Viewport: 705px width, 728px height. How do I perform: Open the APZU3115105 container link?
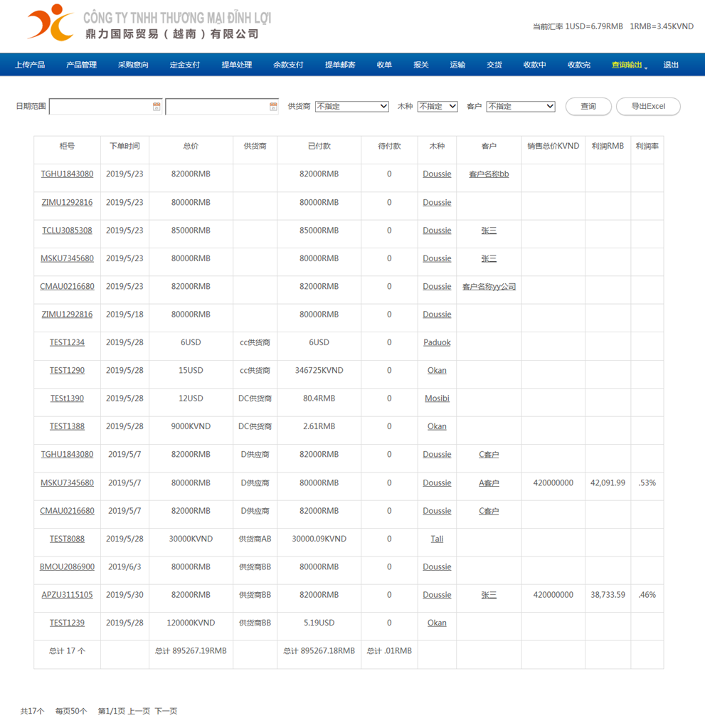[x=68, y=595]
